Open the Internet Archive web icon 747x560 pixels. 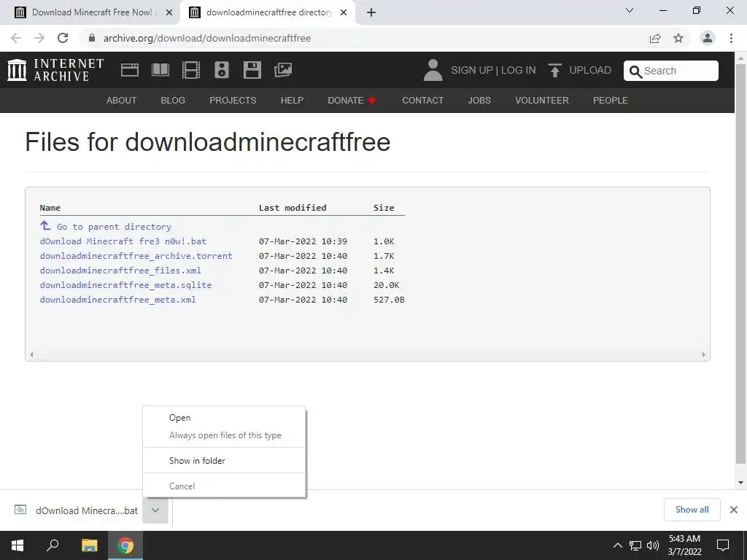tap(130, 70)
